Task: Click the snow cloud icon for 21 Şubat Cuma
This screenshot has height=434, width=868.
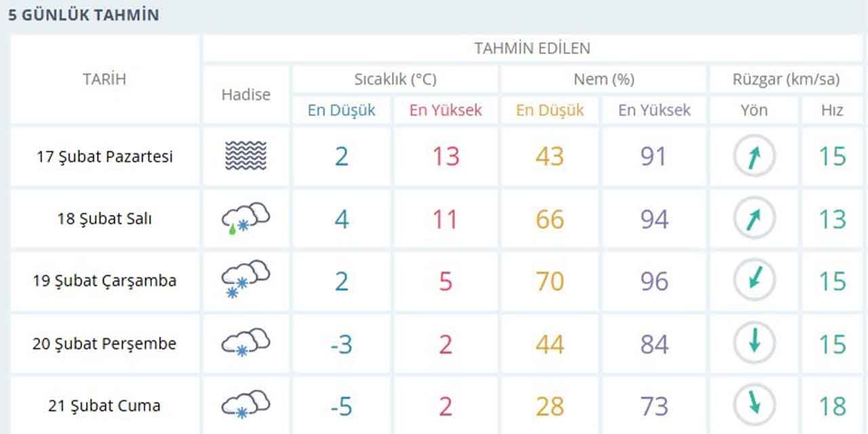Action: (x=245, y=406)
